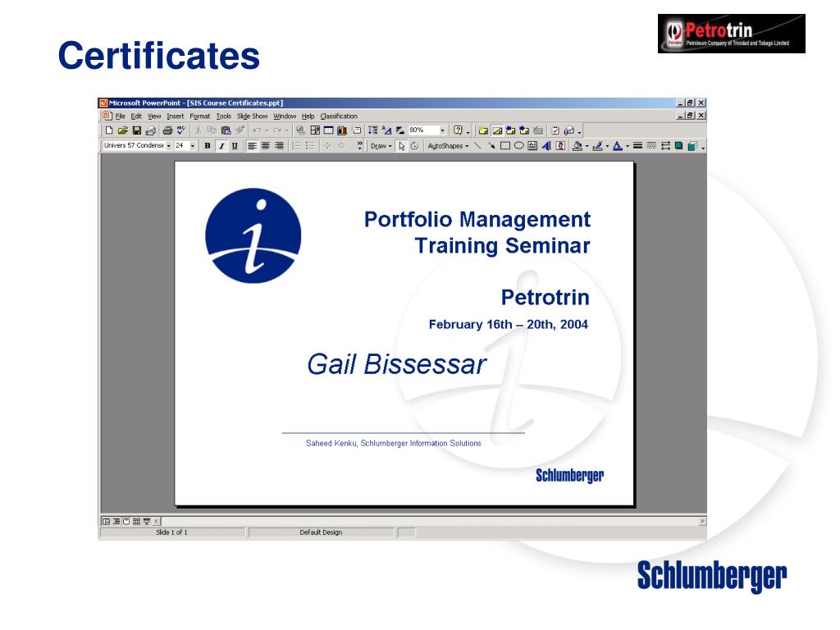Viewport: 840px width, 630px height.
Task: Toggle Bold formatting
Action: pos(208,146)
